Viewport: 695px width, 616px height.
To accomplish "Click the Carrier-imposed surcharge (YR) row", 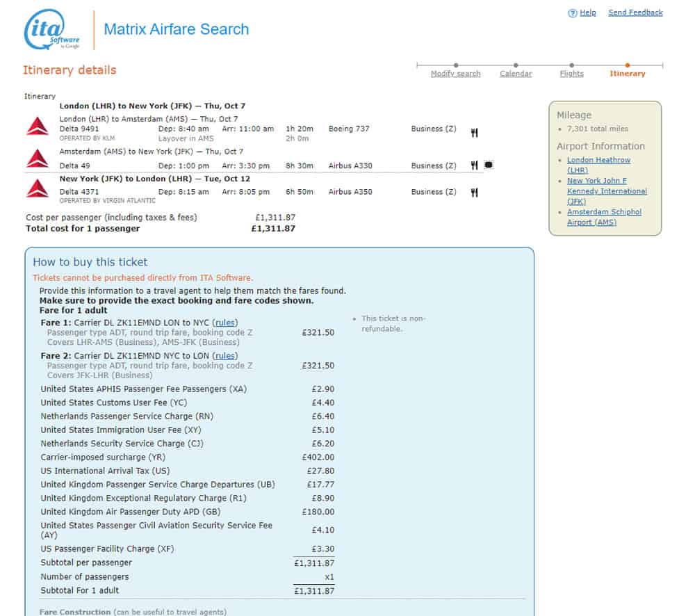I will (x=188, y=457).
